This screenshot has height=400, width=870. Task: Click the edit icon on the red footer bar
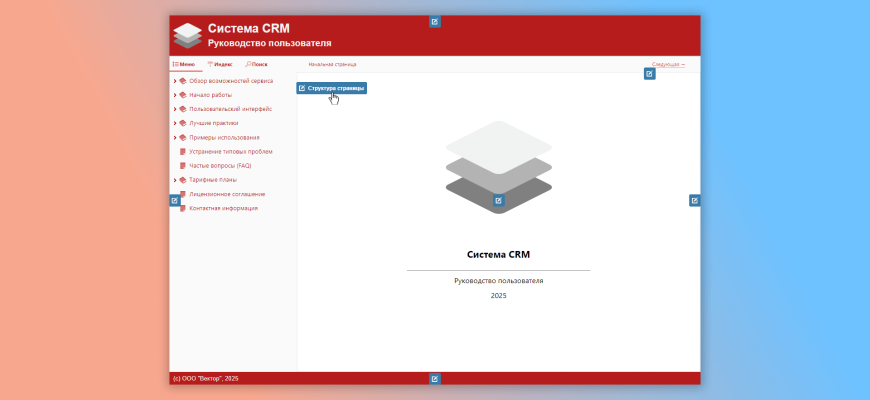(434, 379)
